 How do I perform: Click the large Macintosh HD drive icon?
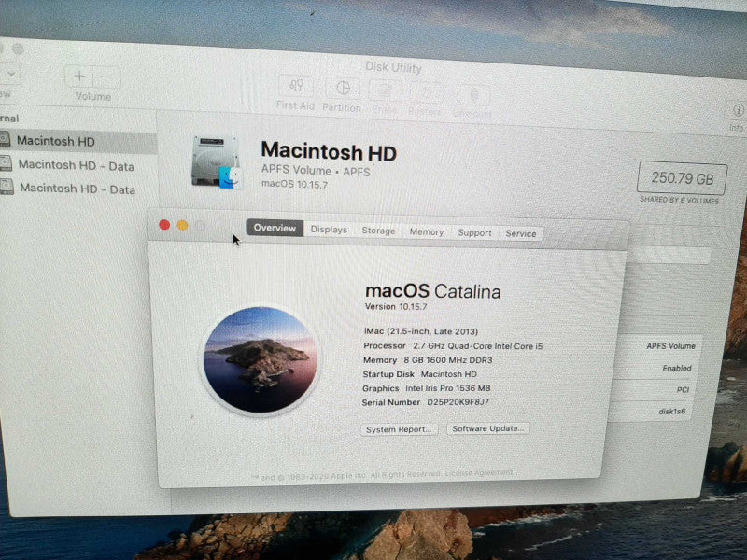click(217, 161)
